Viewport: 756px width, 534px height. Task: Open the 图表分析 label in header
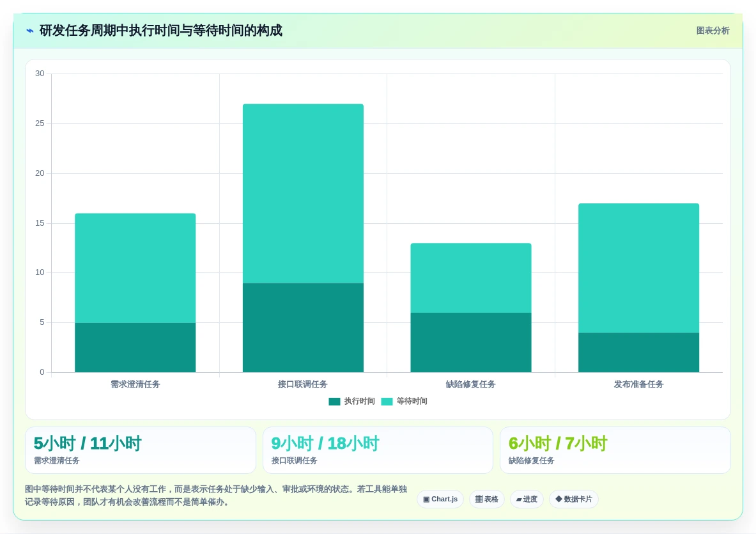[x=713, y=31]
